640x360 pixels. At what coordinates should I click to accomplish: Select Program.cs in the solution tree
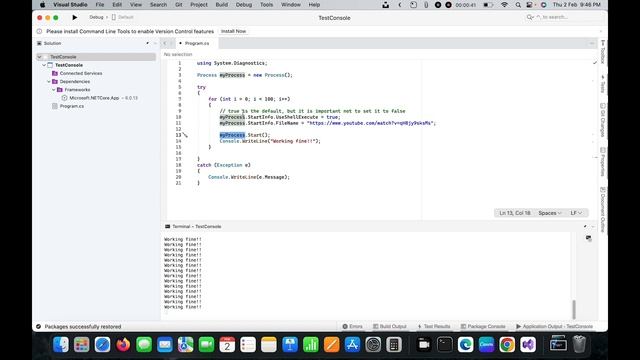point(72,106)
